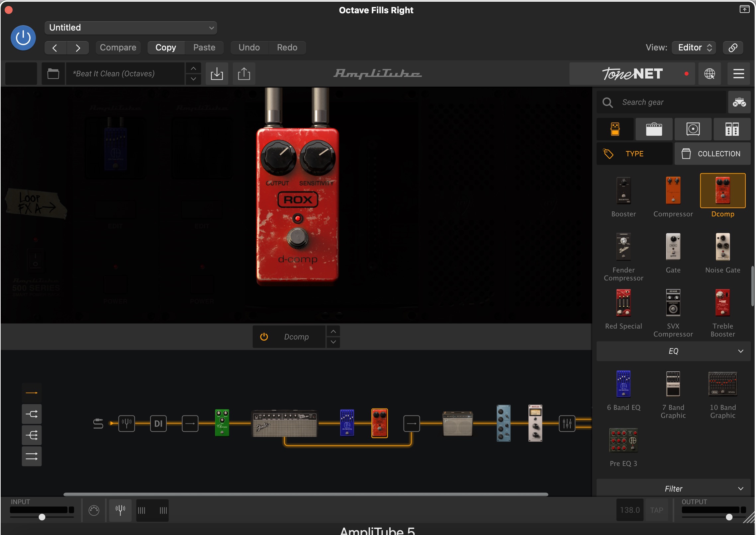Click the link chain icon
Image resolution: width=756 pixels, height=535 pixels.
coord(733,48)
